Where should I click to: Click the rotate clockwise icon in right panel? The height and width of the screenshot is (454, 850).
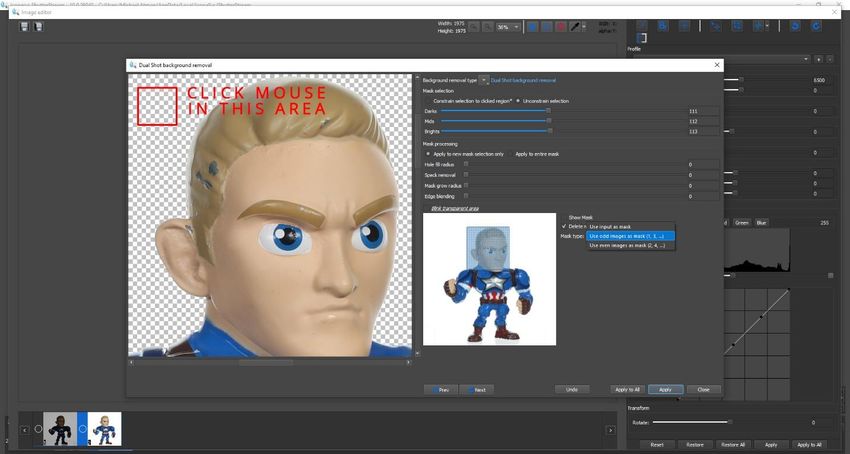(816, 26)
